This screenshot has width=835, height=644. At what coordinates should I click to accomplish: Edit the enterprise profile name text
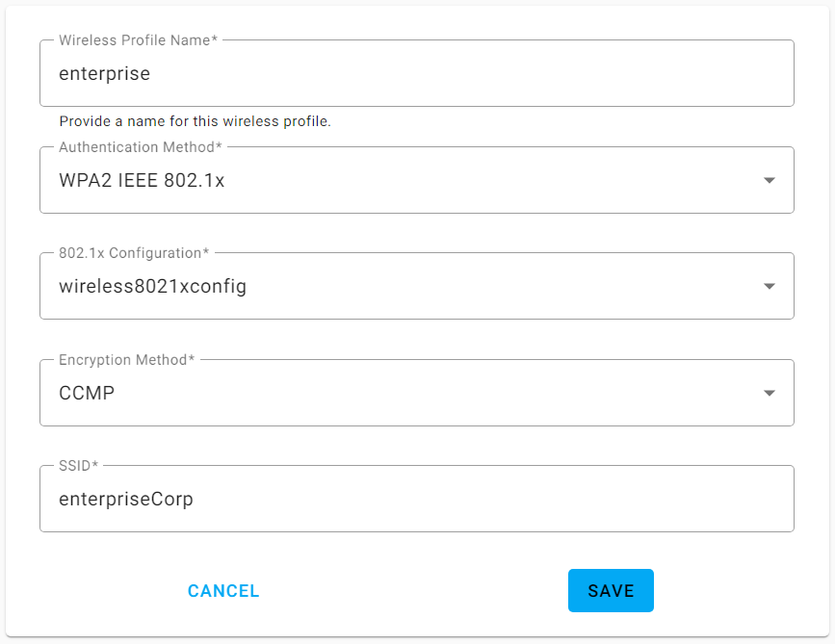point(106,73)
